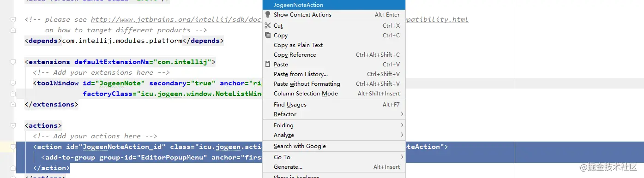Screen dimensions: 644x178
Task: Click the Copy icon in context menu
Action: click(x=268, y=35)
